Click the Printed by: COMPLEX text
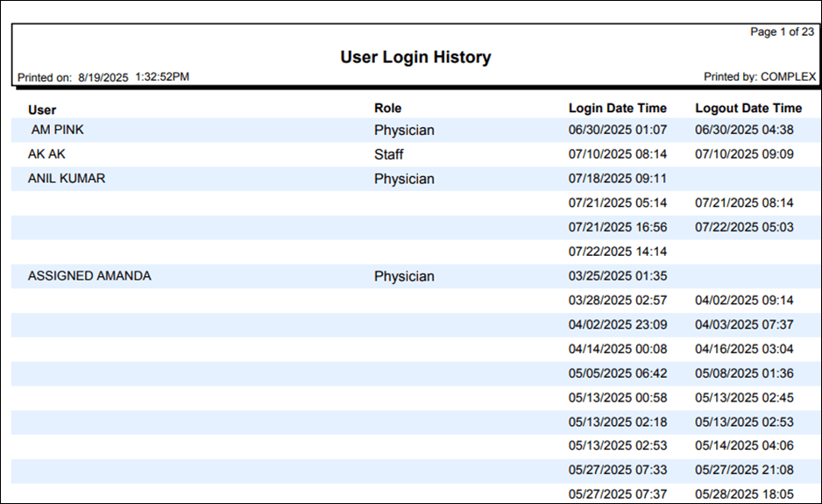Screen dimensions: 822x504 click(x=759, y=77)
